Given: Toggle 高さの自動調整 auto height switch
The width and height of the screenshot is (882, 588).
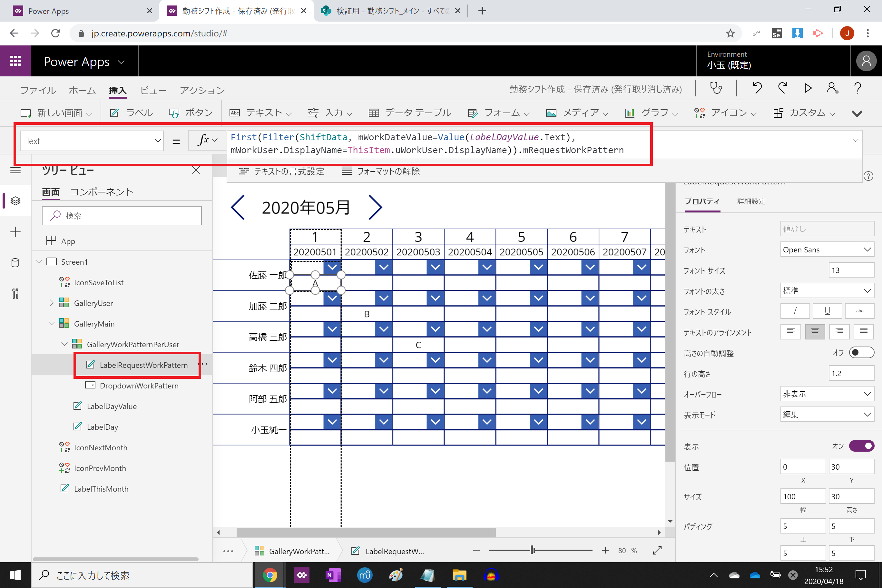Looking at the screenshot, I should coord(861,352).
